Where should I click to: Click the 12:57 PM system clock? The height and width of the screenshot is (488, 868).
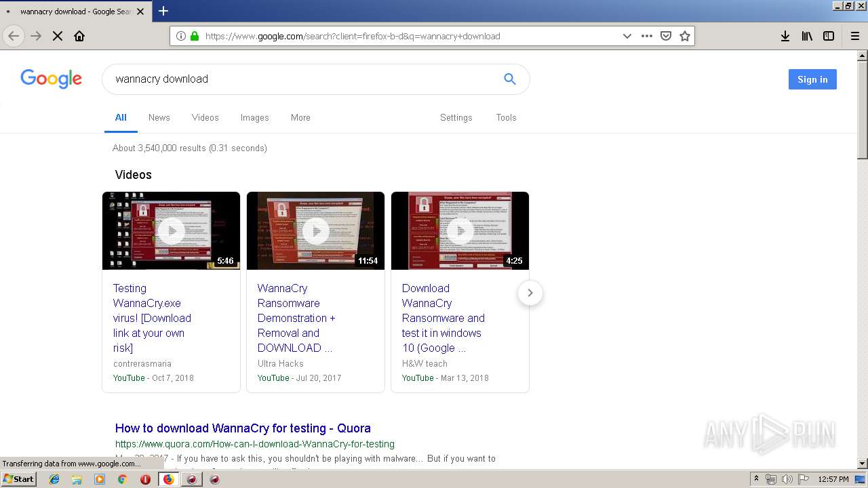833,479
